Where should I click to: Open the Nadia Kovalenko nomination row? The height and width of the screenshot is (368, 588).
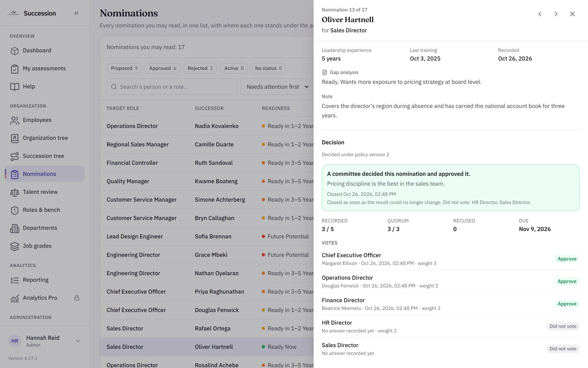(207, 126)
